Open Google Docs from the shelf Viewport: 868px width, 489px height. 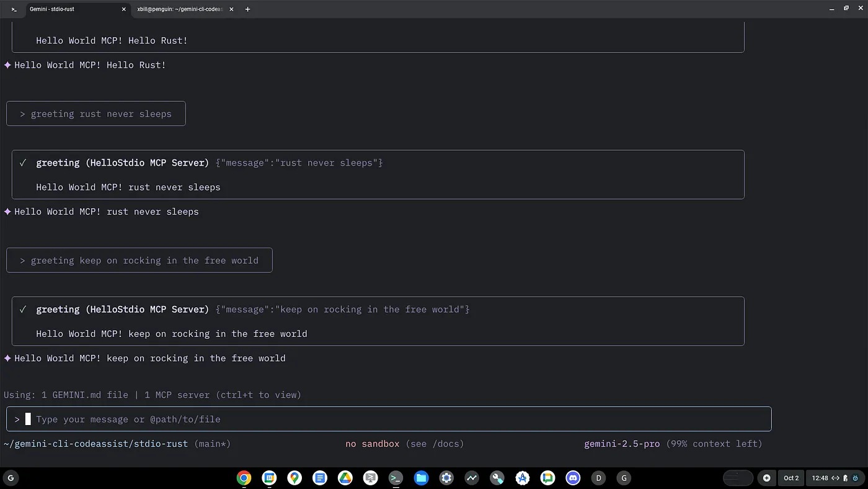point(320,478)
